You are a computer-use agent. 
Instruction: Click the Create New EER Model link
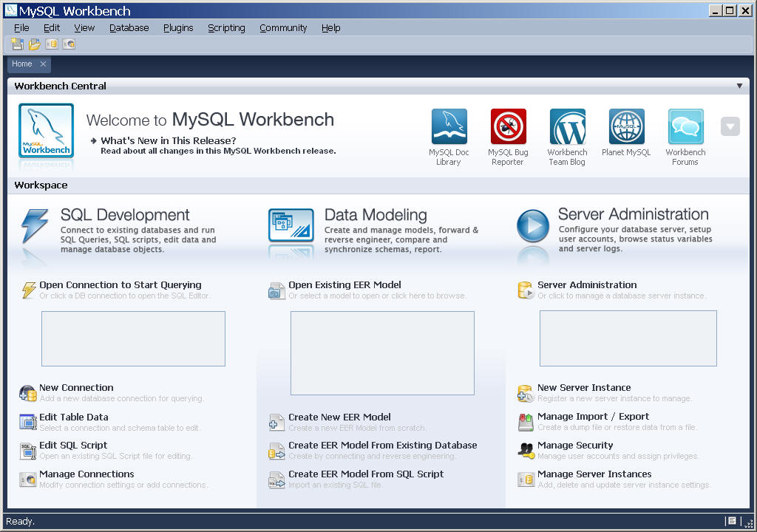click(x=340, y=417)
